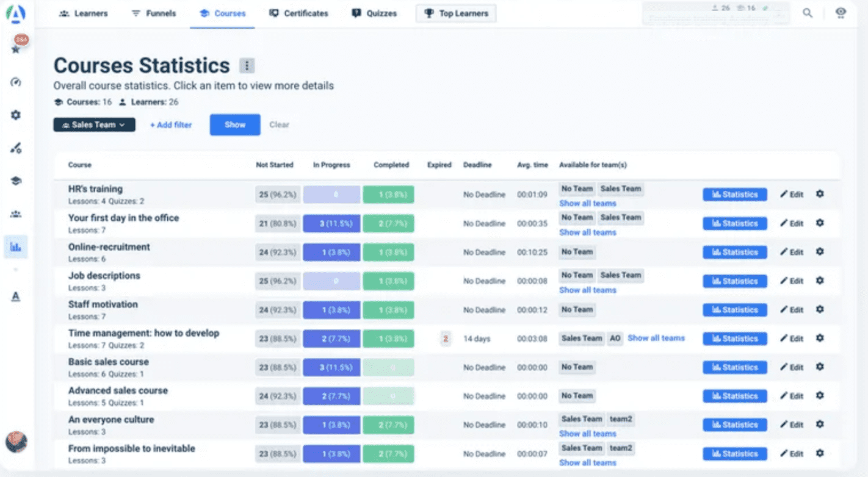Viewport: 868px width, 477px height.
Task: Open the app logo home icon
Action: [x=16, y=13]
